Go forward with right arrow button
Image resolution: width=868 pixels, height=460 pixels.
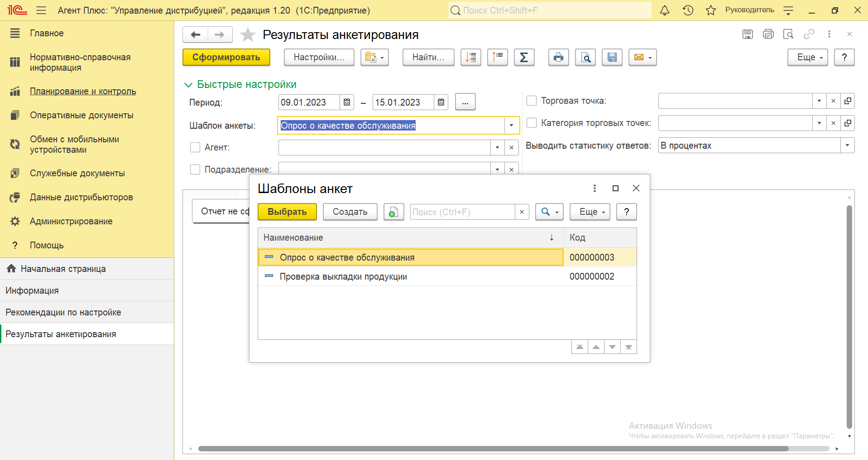220,34
